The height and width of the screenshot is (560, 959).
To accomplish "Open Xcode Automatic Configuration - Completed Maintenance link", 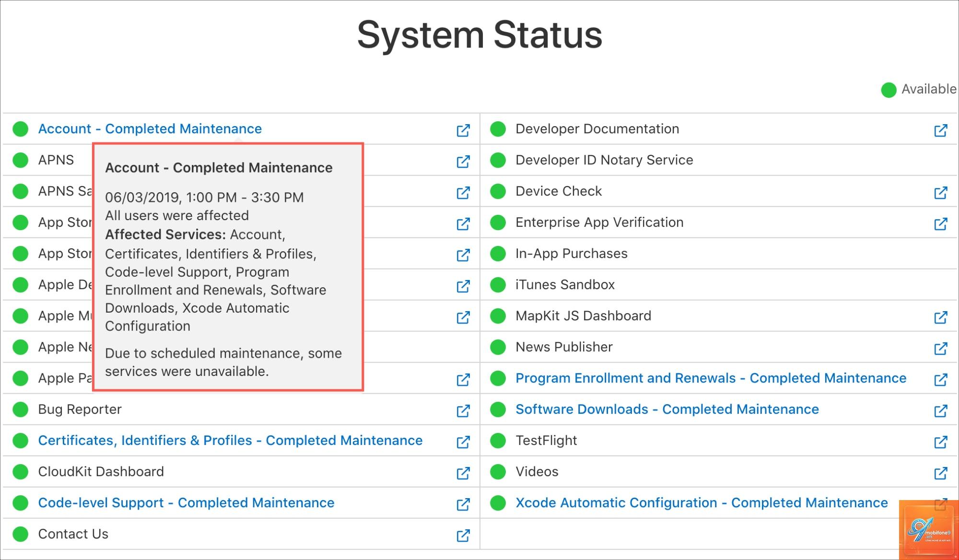I will tap(702, 503).
